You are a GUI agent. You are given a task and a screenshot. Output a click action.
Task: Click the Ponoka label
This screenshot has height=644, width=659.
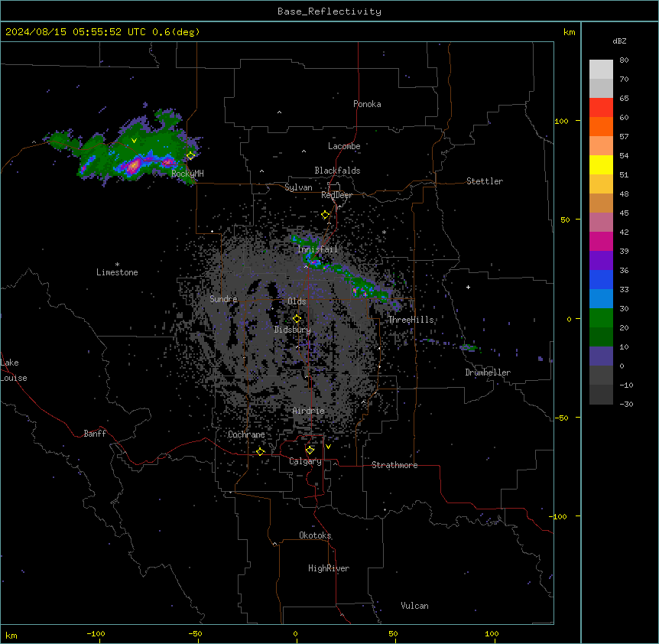point(367,104)
